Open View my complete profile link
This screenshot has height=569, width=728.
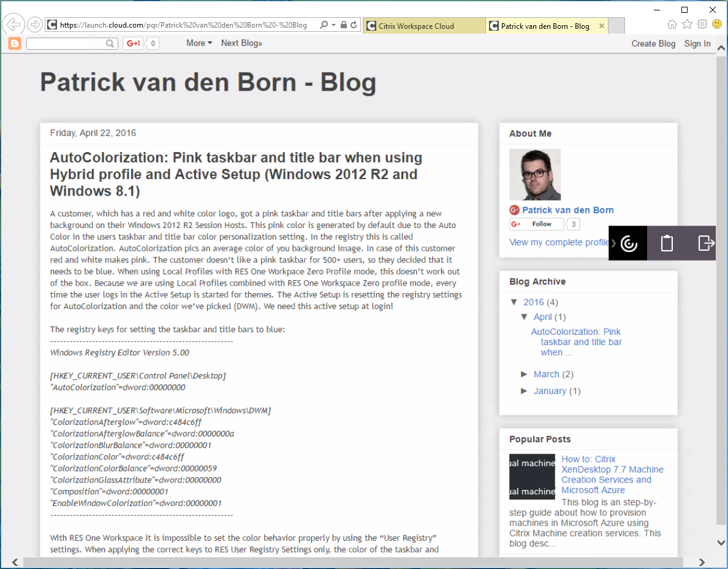point(559,242)
